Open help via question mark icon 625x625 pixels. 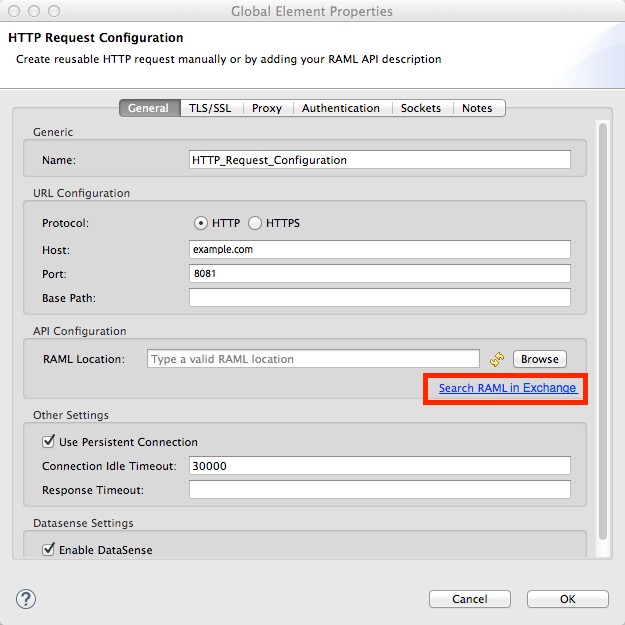pos(26,598)
